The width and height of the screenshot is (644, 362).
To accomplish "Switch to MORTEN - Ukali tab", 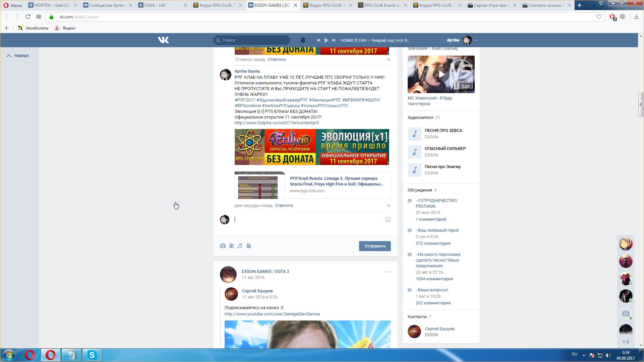I will (52, 5).
